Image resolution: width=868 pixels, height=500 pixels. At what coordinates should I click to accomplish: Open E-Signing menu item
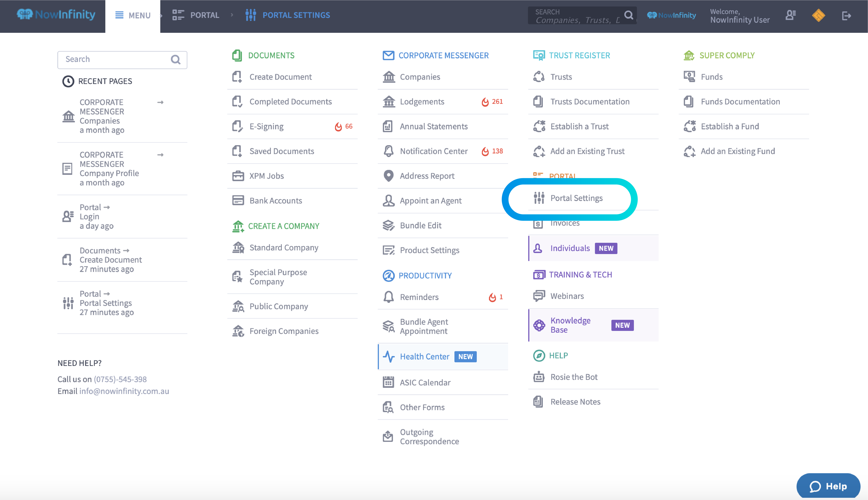coord(292,126)
